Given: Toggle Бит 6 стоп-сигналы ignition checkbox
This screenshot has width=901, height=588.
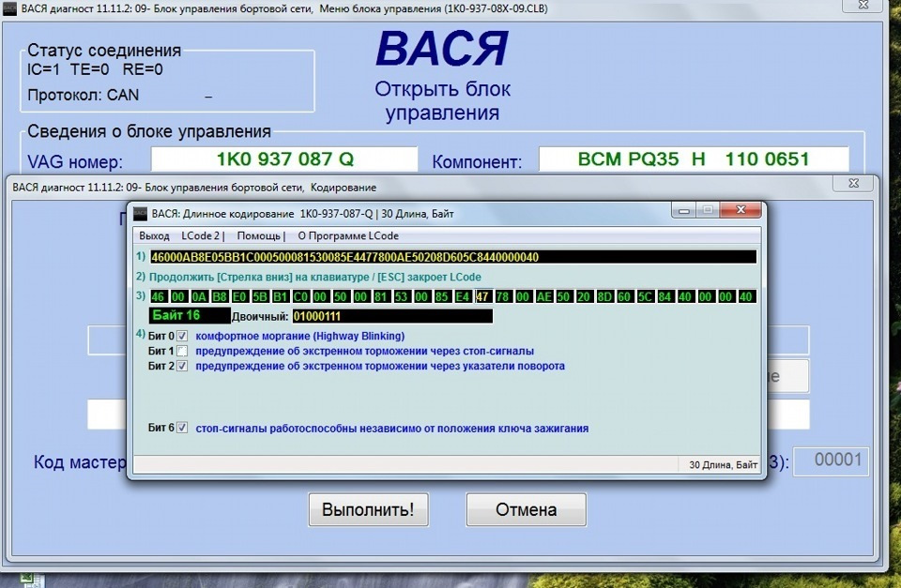Looking at the screenshot, I should (182, 428).
